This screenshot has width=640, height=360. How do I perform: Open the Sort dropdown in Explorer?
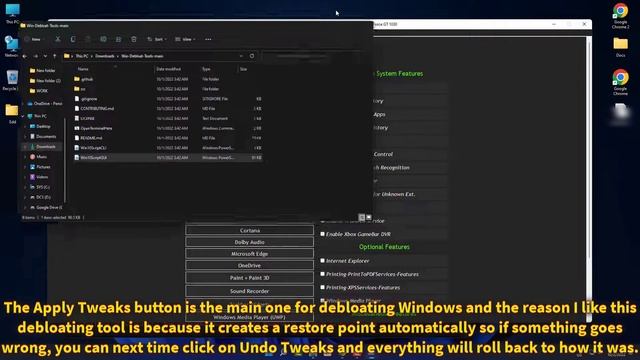click(x=157, y=39)
